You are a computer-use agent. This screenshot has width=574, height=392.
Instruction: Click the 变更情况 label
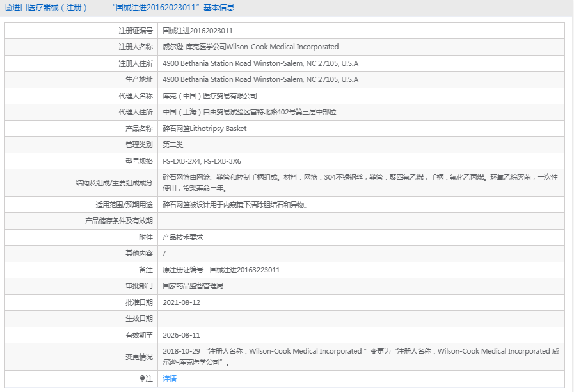pos(139,357)
